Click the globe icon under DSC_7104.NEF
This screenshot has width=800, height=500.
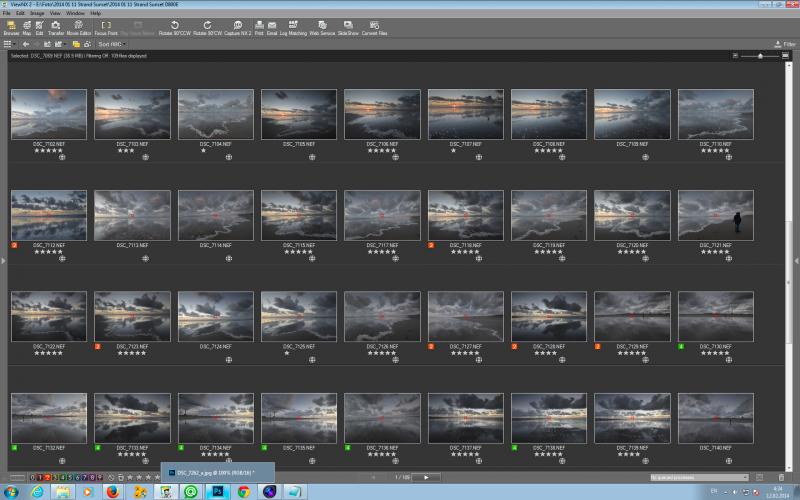(229, 157)
